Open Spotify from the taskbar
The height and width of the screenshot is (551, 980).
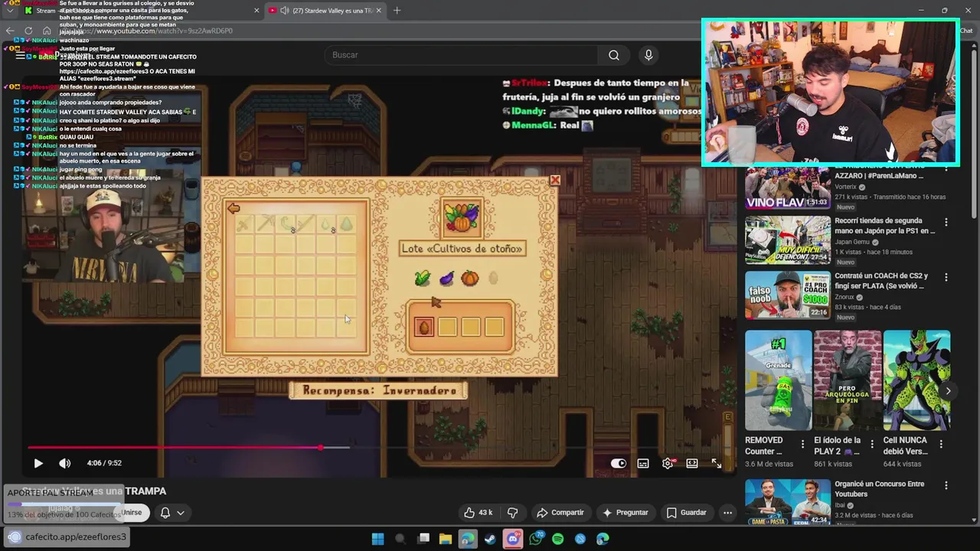point(558,539)
